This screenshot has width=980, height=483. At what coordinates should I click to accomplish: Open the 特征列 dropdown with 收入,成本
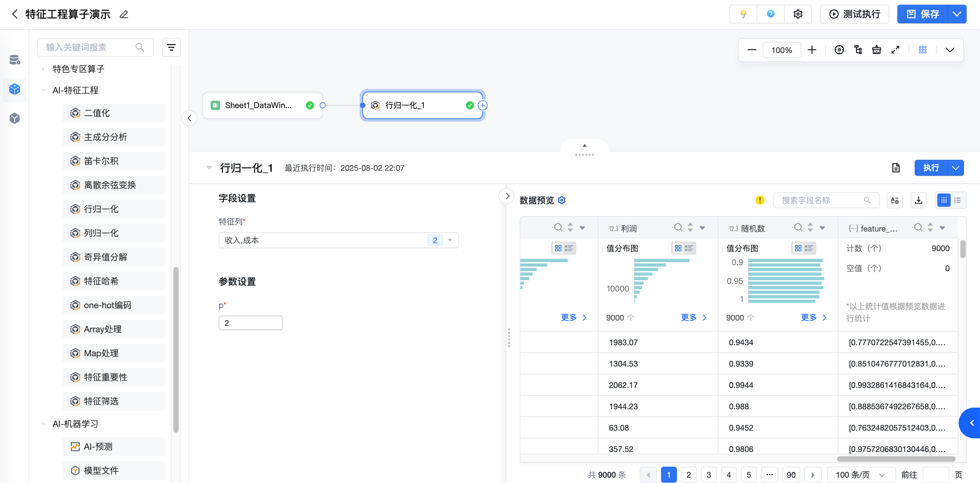(x=338, y=240)
